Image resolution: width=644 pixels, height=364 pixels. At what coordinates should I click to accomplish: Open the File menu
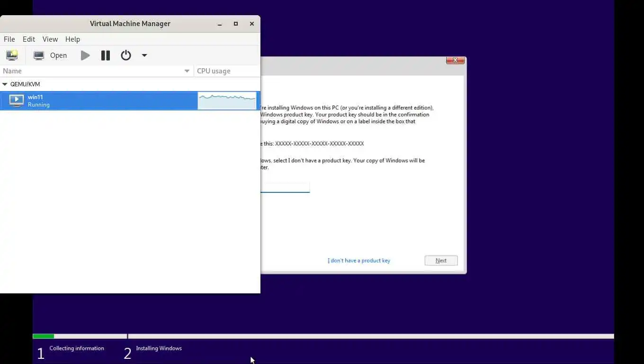click(9, 39)
